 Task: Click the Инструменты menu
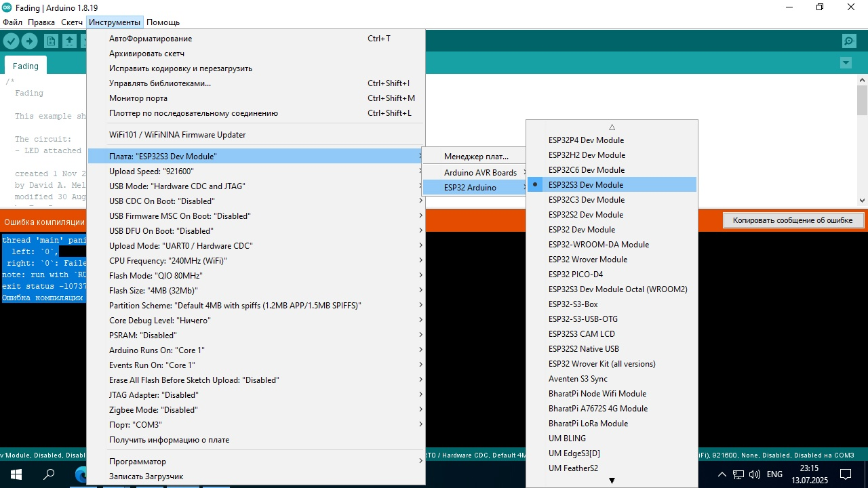[x=115, y=22]
